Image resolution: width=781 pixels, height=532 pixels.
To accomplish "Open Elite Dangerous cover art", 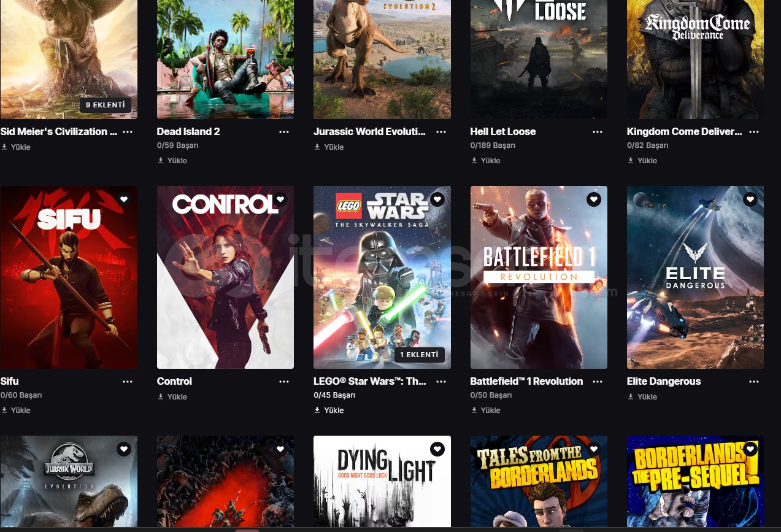I will point(695,277).
